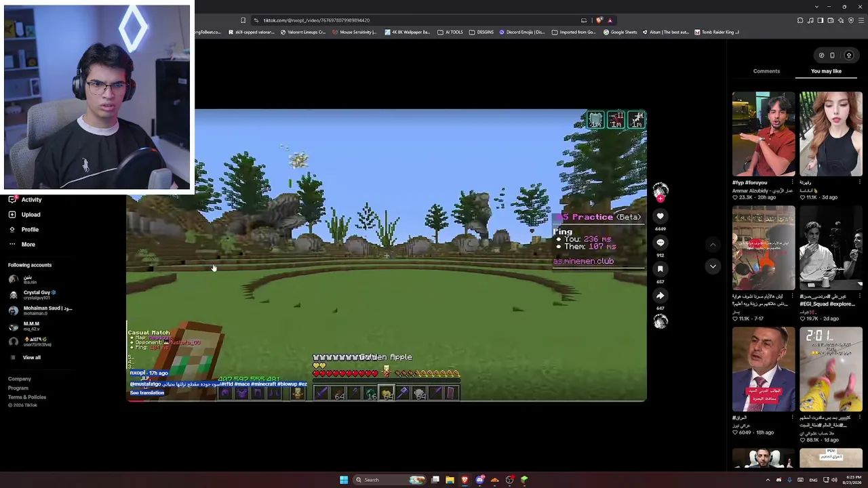Viewport: 868px width, 488px height.
Task: Open Task View on the taskbar
Action: tap(435, 480)
